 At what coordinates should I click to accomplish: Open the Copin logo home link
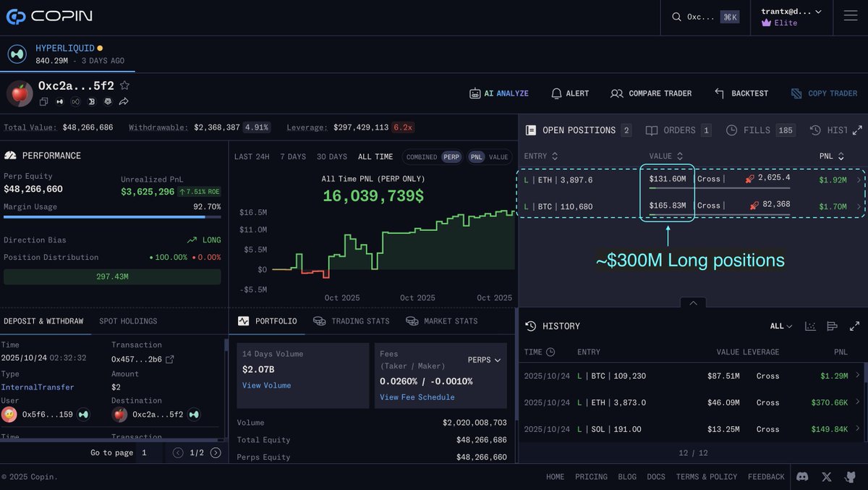[x=49, y=16]
